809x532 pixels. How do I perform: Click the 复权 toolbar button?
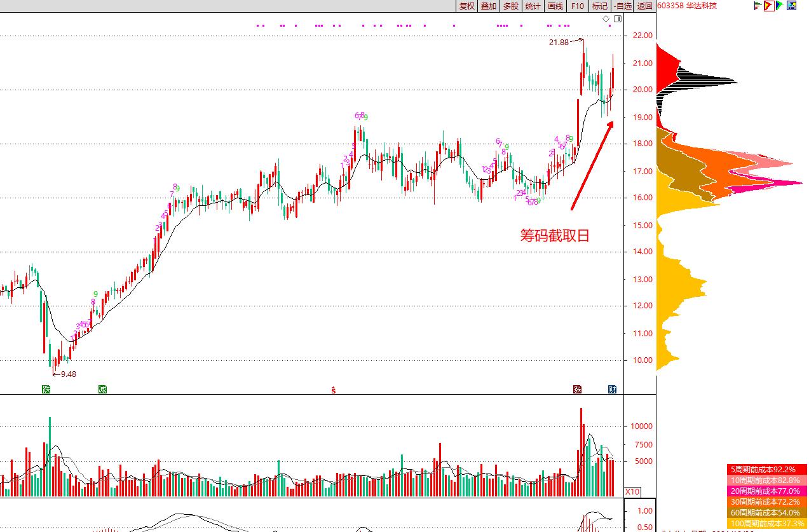[x=467, y=6]
